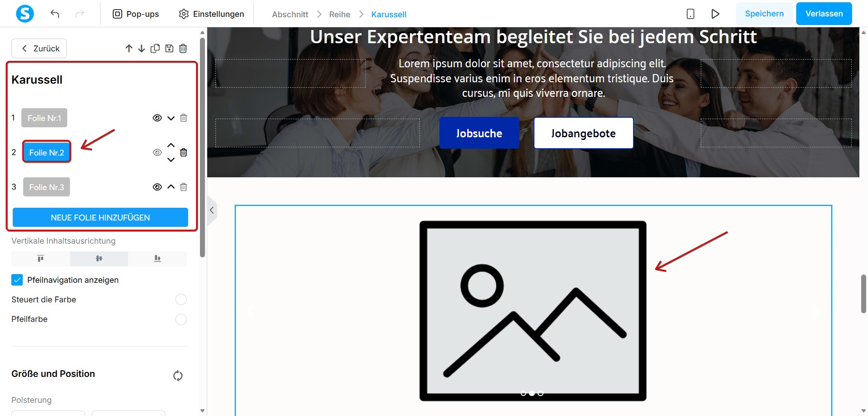
Task: Move Folie Nr.2 up
Action: (171, 145)
